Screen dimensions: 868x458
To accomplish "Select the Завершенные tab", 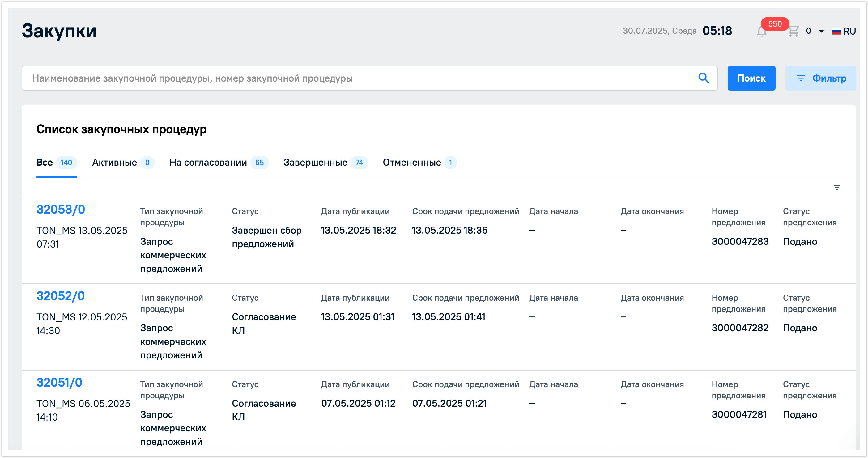I will point(315,162).
